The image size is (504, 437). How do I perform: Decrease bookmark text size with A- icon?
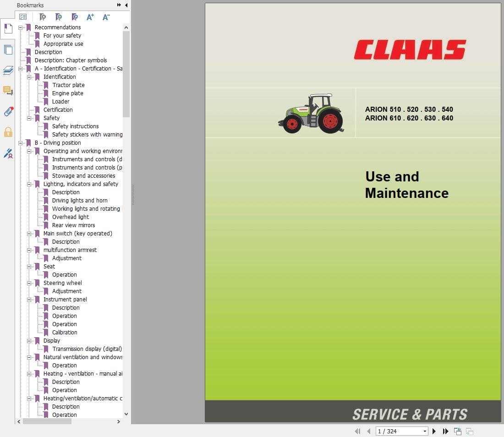106,16
